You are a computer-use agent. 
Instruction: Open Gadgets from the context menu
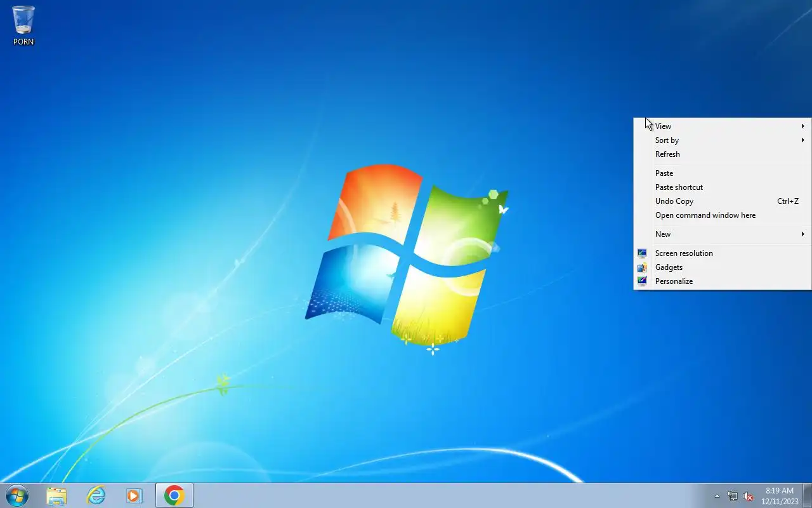coord(723,267)
